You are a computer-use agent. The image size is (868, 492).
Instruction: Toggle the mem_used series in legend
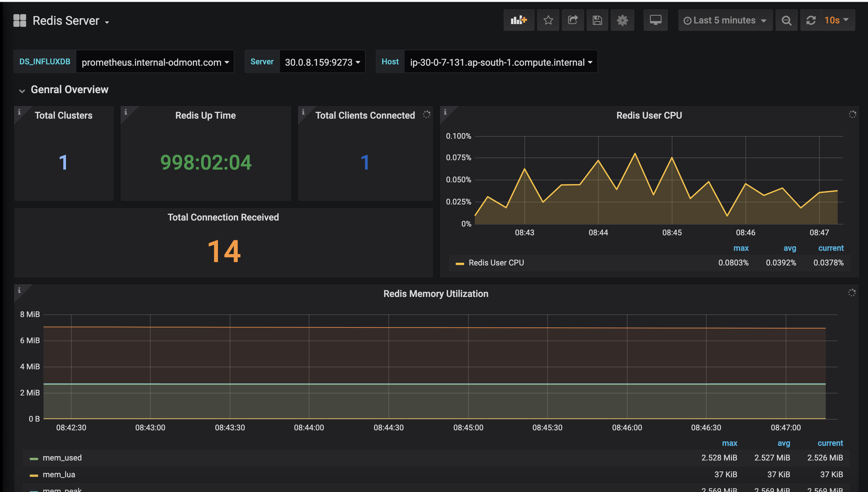click(62, 457)
